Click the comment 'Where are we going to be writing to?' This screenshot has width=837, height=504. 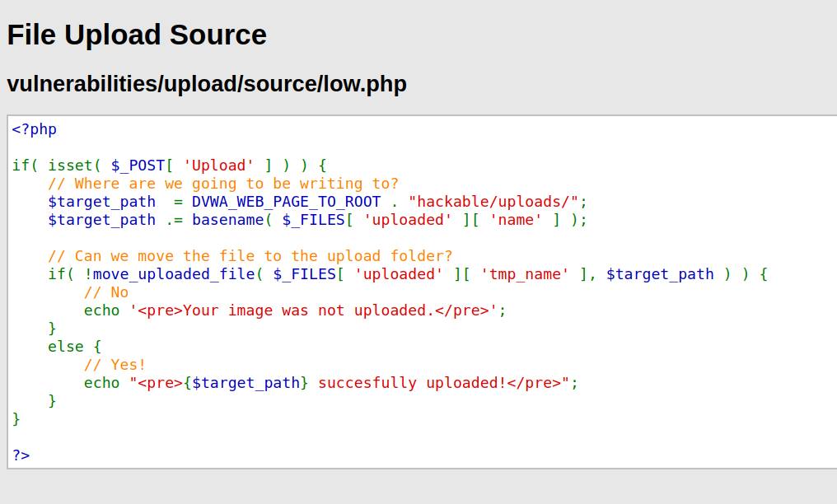pos(223,184)
